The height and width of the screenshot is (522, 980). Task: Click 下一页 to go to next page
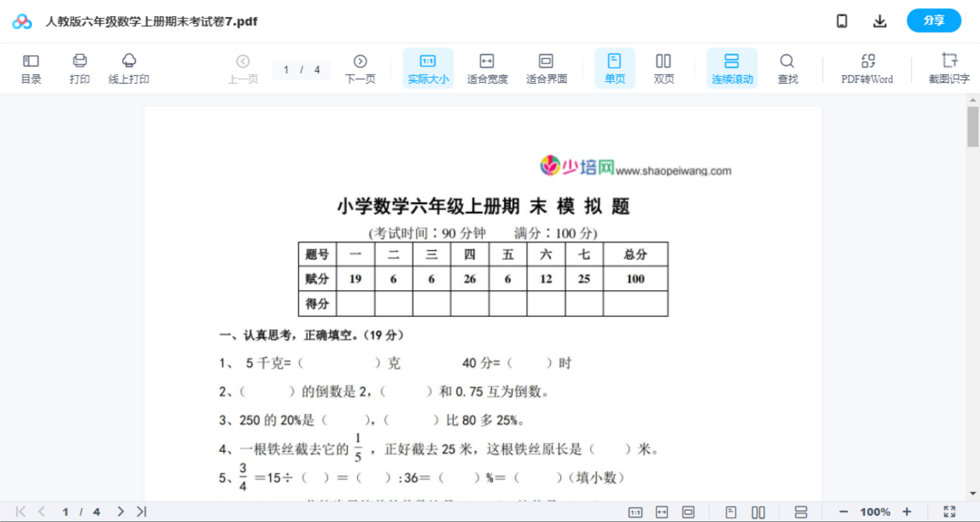click(x=360, y=68)
